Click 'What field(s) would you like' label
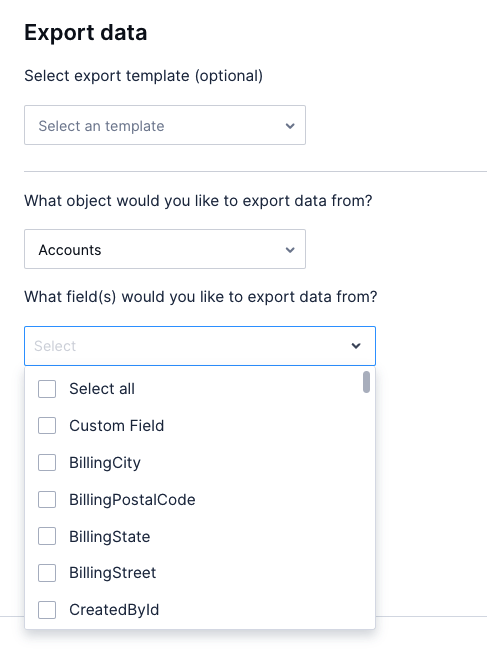Viewport: 487px width, 651px height. [201, 297]
